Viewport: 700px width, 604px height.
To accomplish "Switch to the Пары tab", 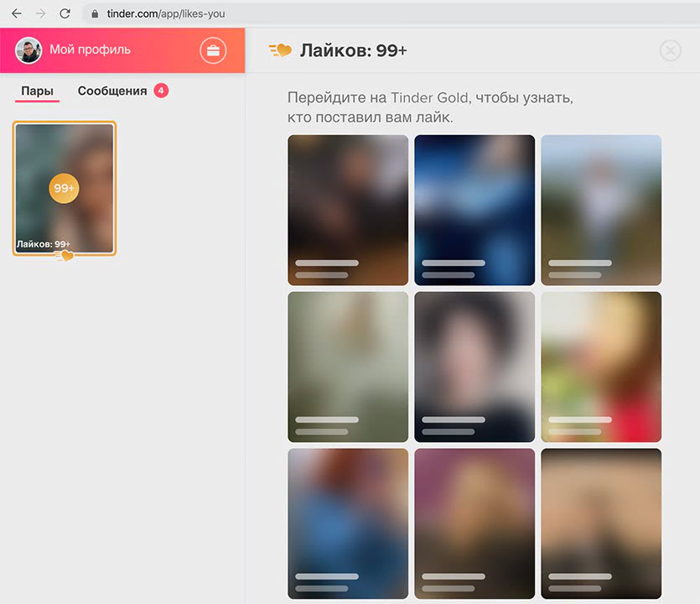I will (37, 91).
